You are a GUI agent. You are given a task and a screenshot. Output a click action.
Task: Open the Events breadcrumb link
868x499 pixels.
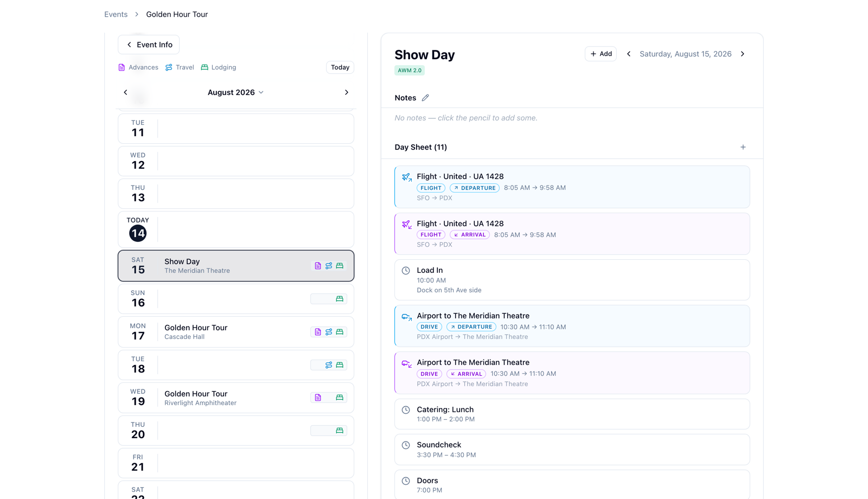pos(116,14)
